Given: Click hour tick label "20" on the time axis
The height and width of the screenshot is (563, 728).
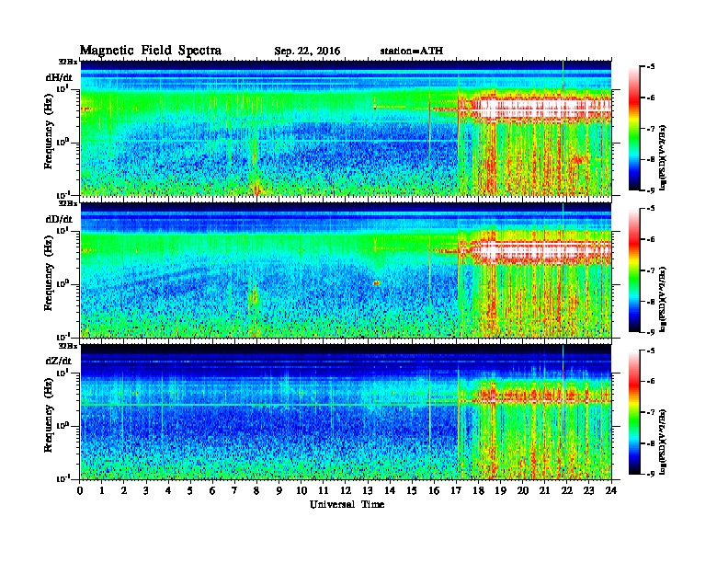Looking at the screenshot, I should point(523,490).
